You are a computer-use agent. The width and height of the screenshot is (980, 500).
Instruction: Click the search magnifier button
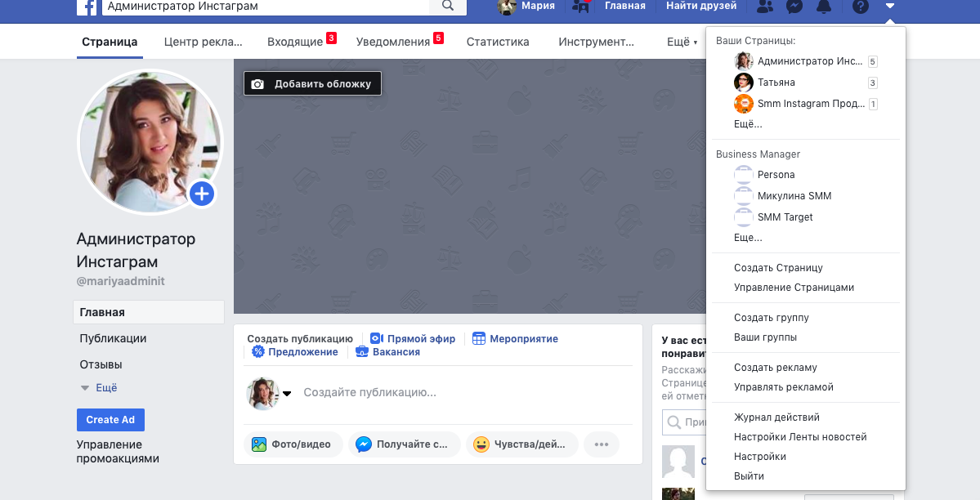click(448, 7)
